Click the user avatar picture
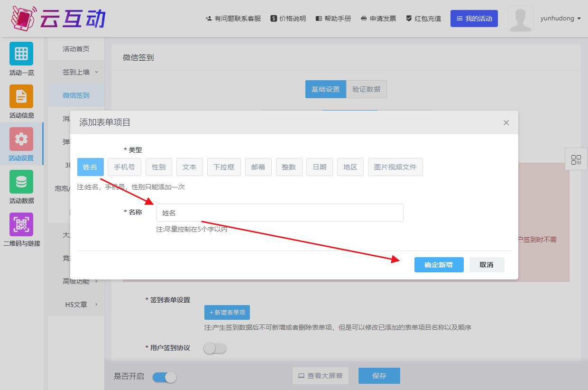Image resolution: width=588 pixels, height=390 pixels. coord(520,19)
